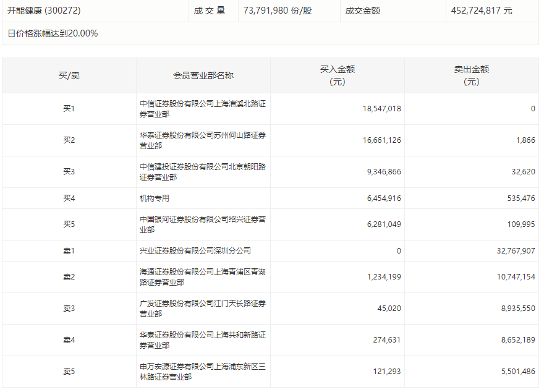
Task: Click 华泰证券苏州何山路证券营业部 name
Action: (x=203, y=140)
